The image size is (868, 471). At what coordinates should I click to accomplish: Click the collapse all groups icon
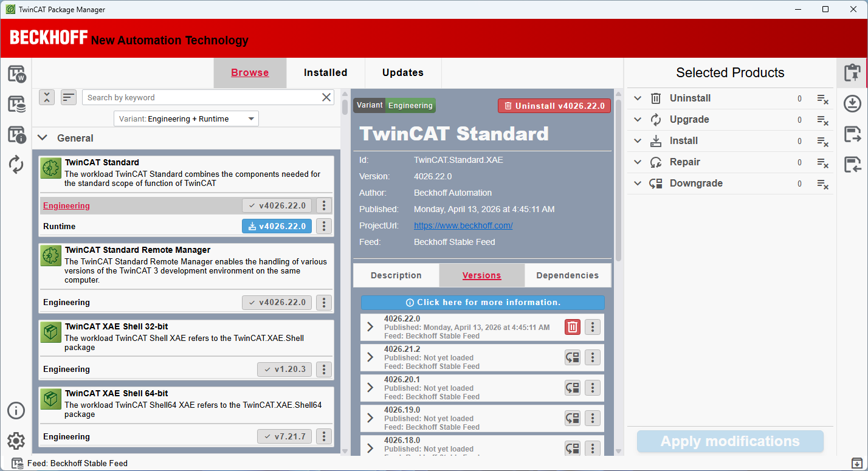(x=47, y=97)
